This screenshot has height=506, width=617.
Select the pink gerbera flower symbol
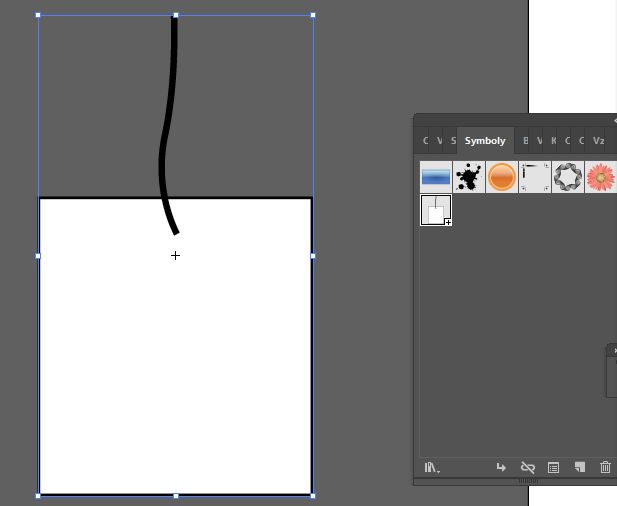[601, 177]
